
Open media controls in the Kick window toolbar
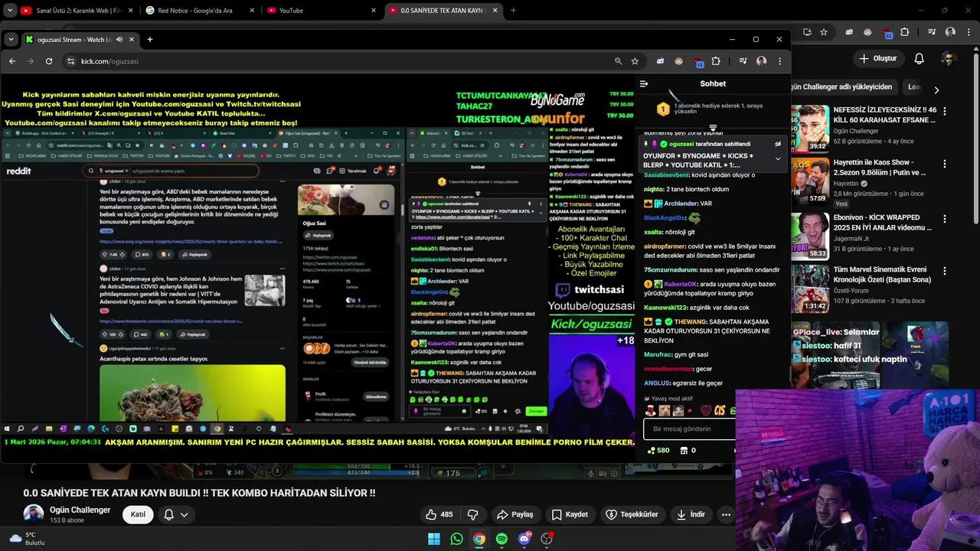(x=743, y=61)
